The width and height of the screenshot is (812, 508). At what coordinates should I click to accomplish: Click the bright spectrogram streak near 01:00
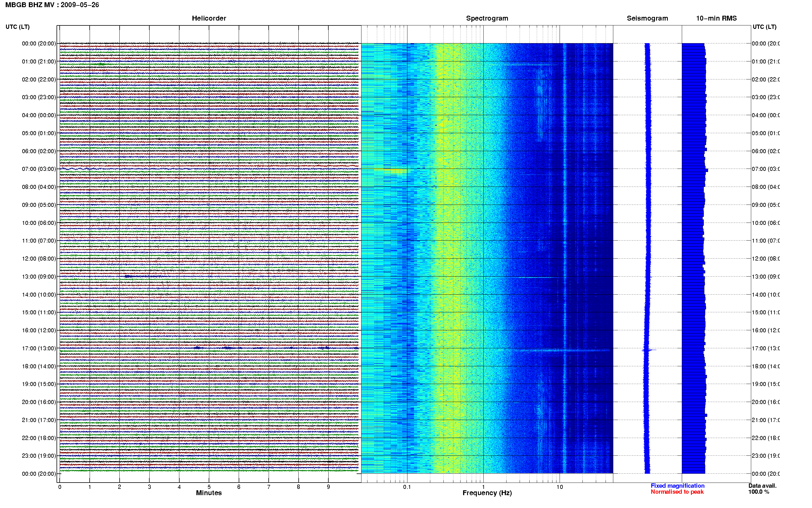pyautogui.click(x=532, y=65)
